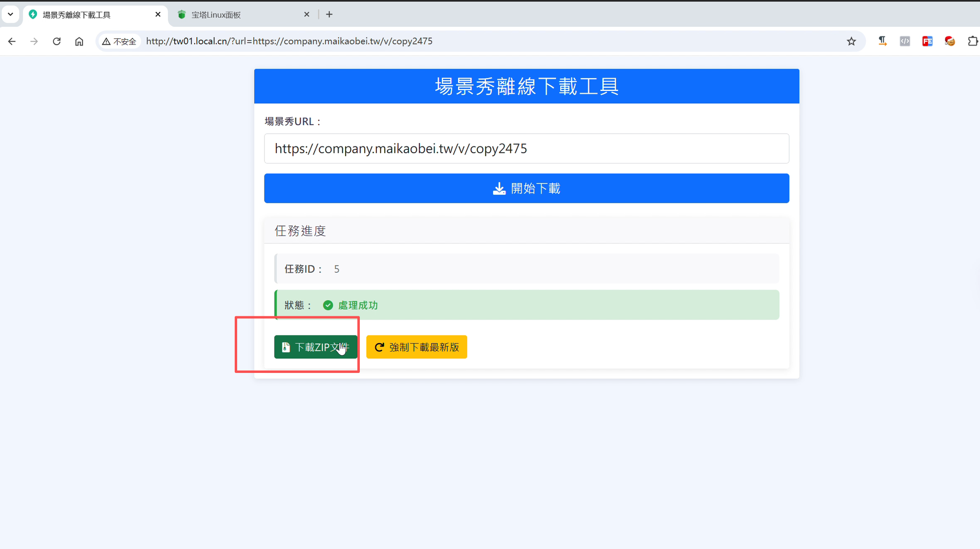Click the 下載ZIP文件 button
This screenshot has height=549, width=980.
(316, 347)
